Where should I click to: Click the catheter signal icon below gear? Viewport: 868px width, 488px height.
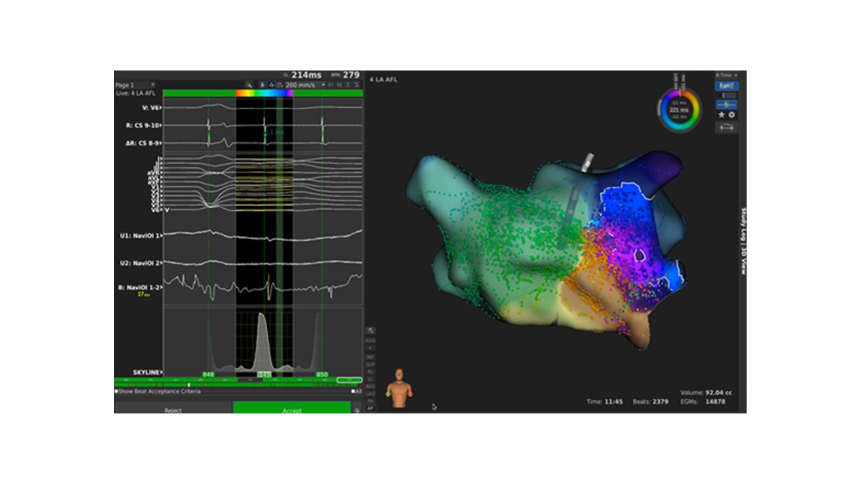pos(726,127)
